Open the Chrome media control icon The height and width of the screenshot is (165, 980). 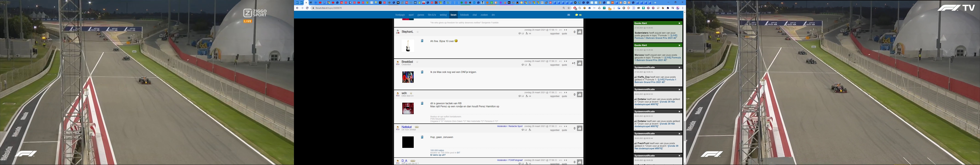(x=673, y=8)
